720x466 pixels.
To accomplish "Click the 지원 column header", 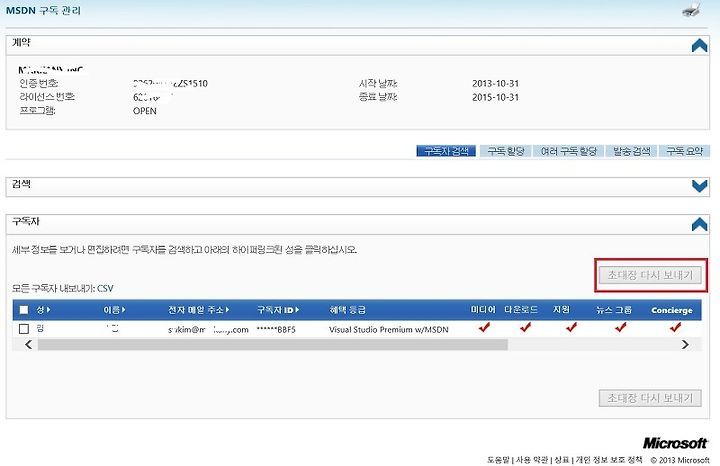I will pyautogui.click(x=561, y=310).
